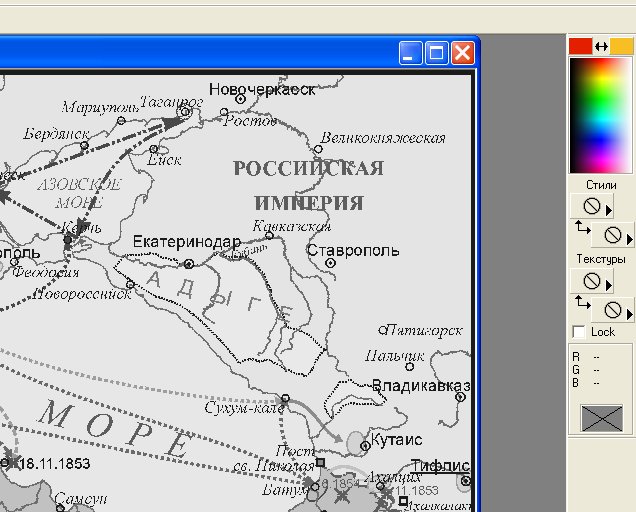The width and height of the screenshot is (636, 512).
Task: Click the Екатеринодар label on map
Action: tap(187, 242)
